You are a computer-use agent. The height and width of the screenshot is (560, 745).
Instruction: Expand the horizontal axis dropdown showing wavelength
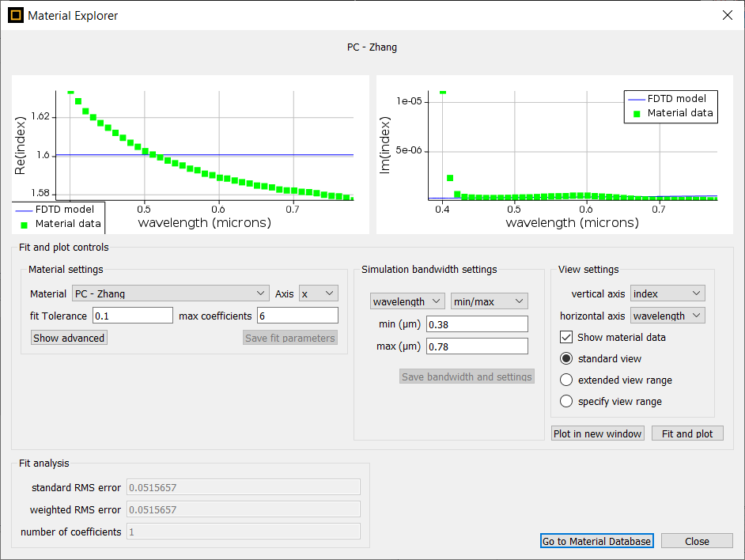[x=667, y=315]
